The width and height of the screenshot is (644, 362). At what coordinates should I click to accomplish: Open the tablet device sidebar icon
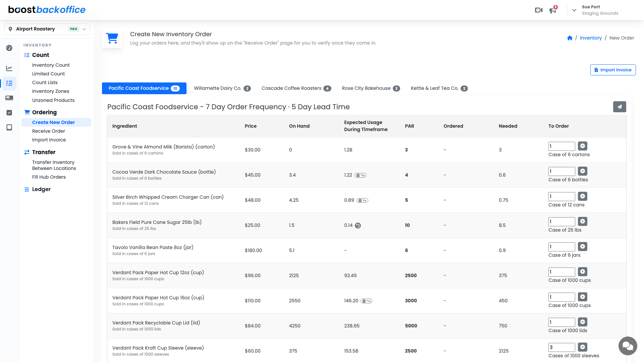[x=9, y=127]
